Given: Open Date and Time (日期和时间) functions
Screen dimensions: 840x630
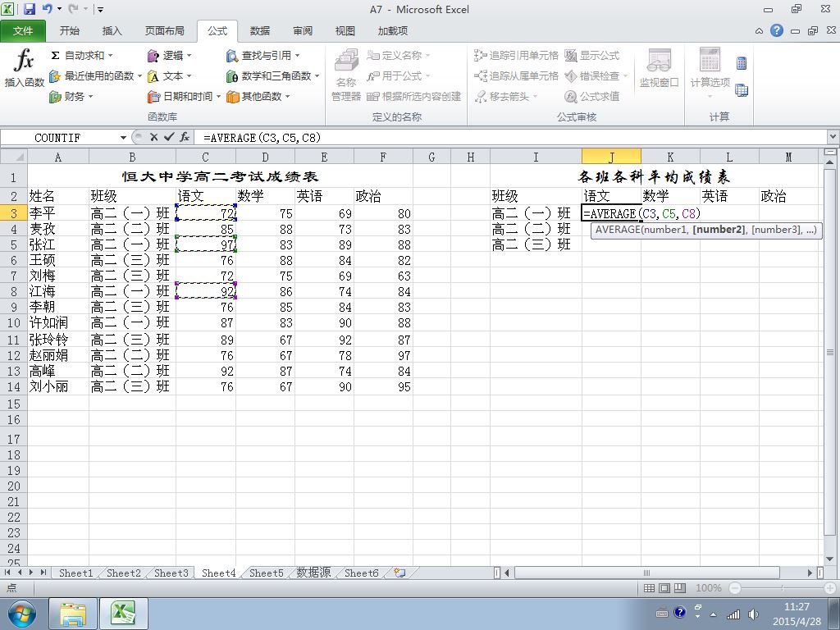Looking at the screenshot, I should 184,97.
